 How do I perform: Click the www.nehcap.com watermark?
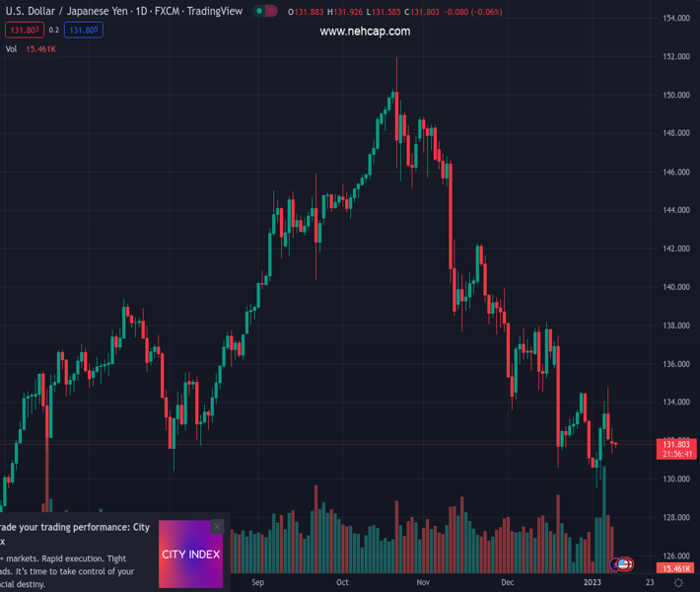pos(365,32)
